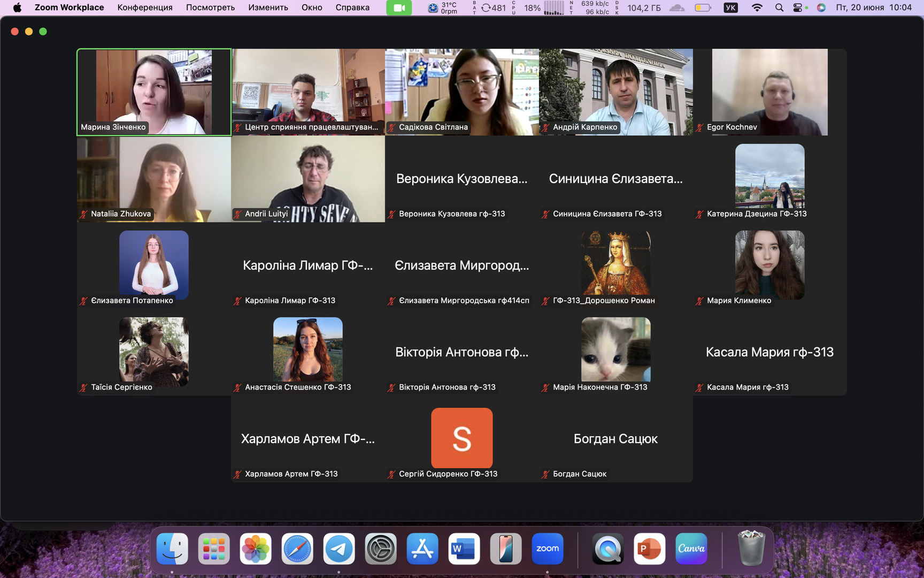This screenshot has height=578, width=924.
Task: Open the Окно menu
Action: pos(312,7)
